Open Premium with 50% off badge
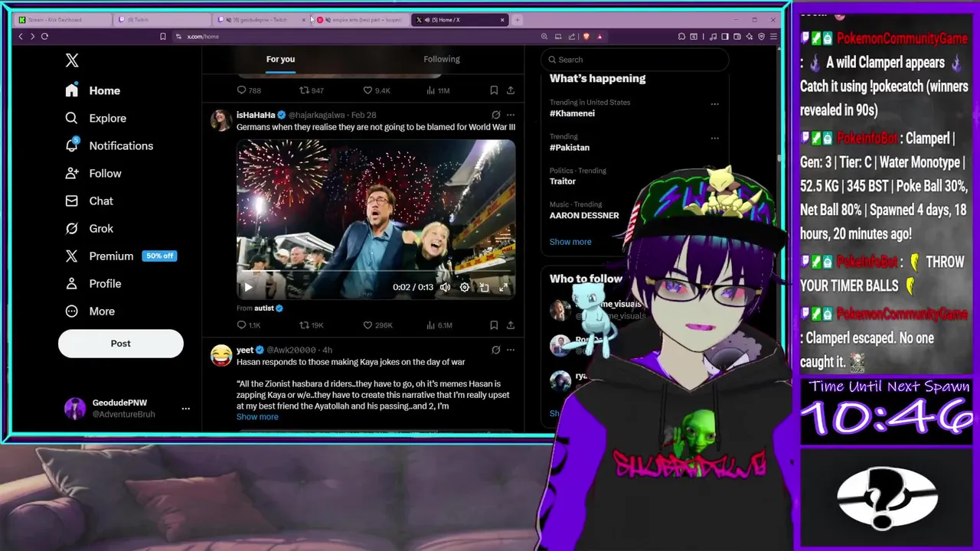 click(x=121, y=256)
